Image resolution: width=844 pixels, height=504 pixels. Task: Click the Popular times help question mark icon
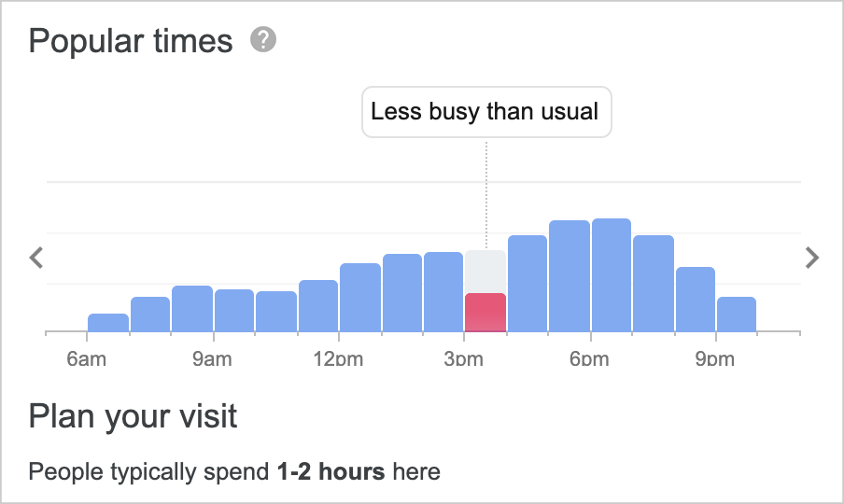click(x=263, y=40)
